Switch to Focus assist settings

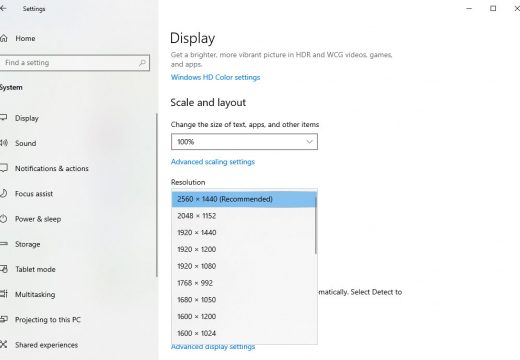(34, 194)
